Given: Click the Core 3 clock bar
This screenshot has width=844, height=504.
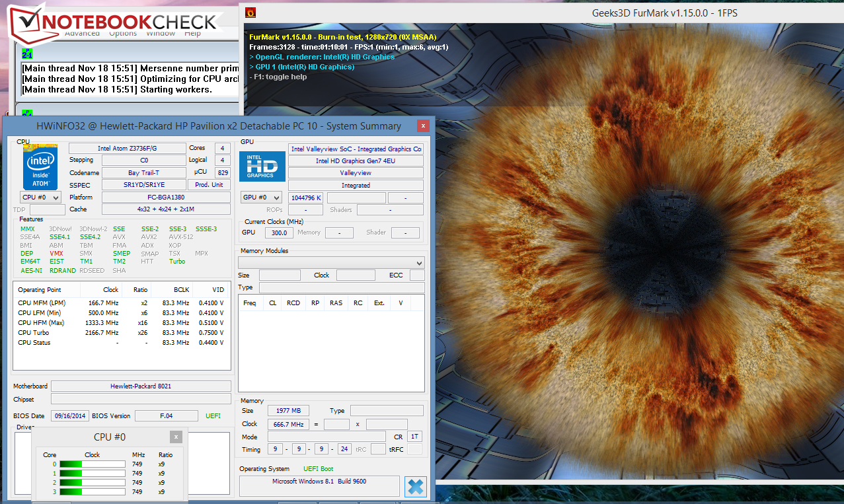Looking at the screenshot, I should tap(92, 491).
